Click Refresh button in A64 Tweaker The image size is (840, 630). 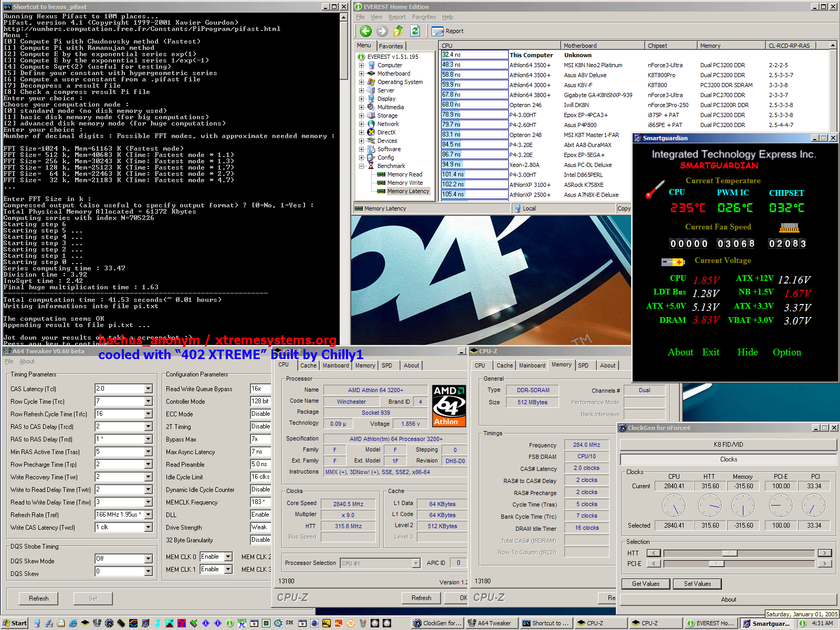39,598
